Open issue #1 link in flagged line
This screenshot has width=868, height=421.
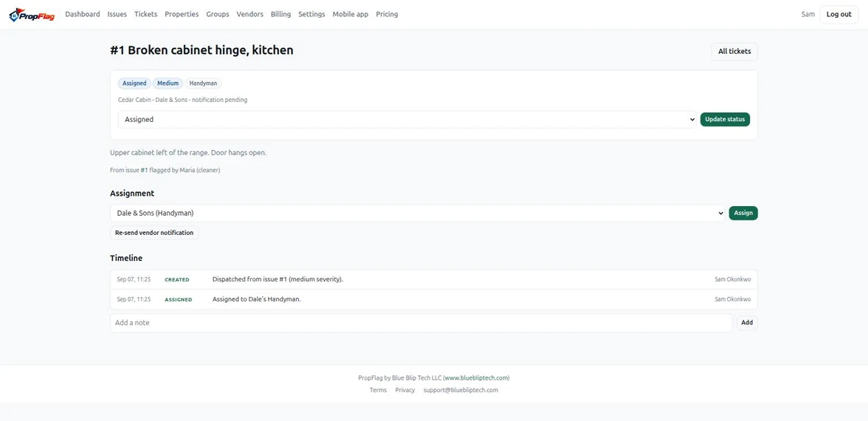pos(144,171)
